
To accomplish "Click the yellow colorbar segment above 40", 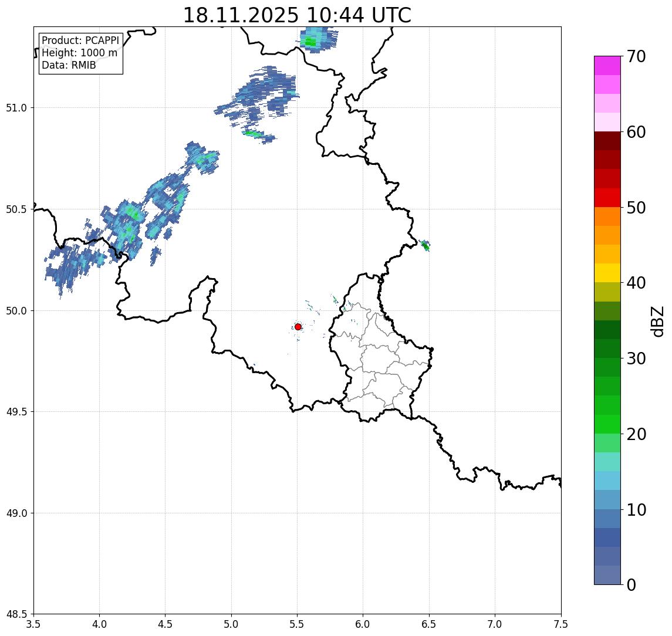I will pos(607,273).
